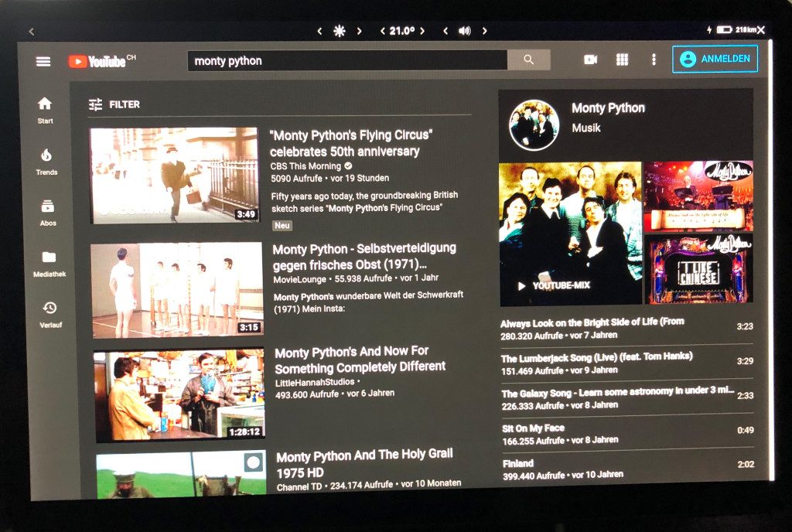Image resolution: width=792 pixels, height=532 pixels.
Task: Open the LittleHannahStudios channel link
Action: pos(315,383)
